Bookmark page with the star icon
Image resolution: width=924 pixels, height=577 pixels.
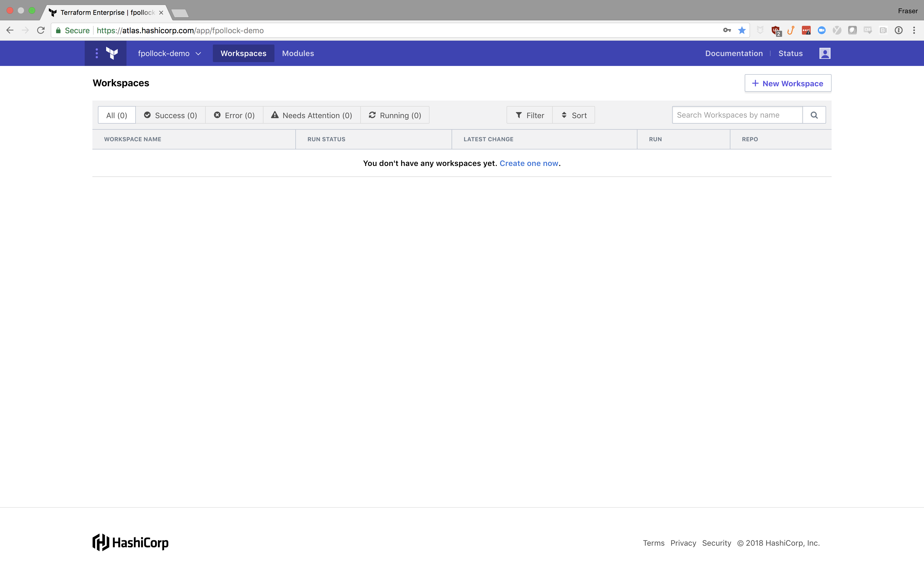click(742, 30)
